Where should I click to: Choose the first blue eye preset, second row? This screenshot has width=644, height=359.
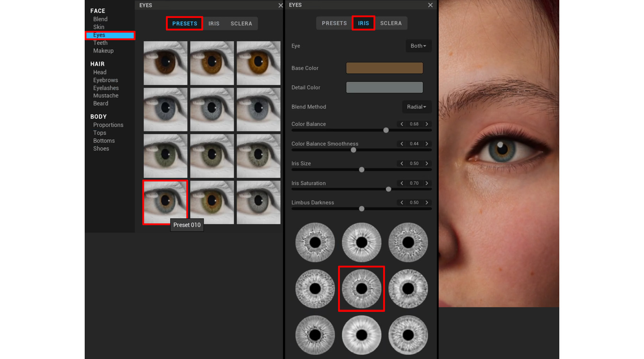(x=165, y=110)
